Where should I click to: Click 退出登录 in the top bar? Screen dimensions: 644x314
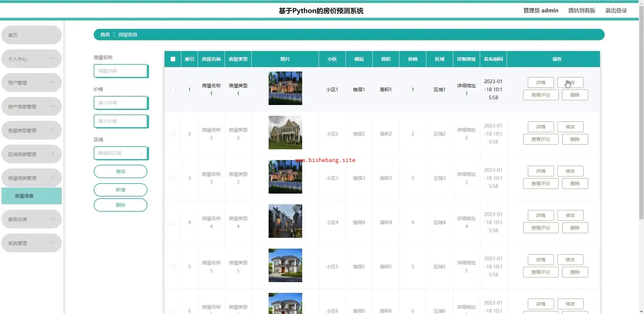click(616, 10)
